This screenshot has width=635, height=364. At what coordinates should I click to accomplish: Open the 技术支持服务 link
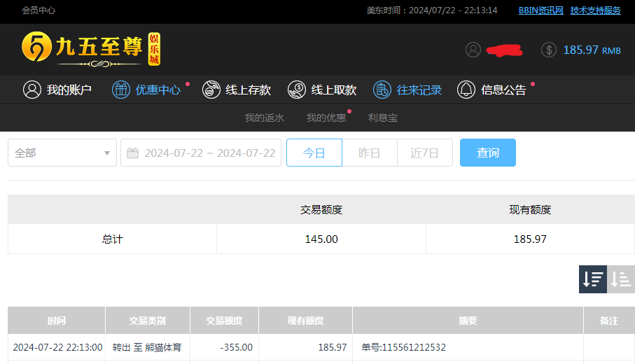tap(595, 10)
